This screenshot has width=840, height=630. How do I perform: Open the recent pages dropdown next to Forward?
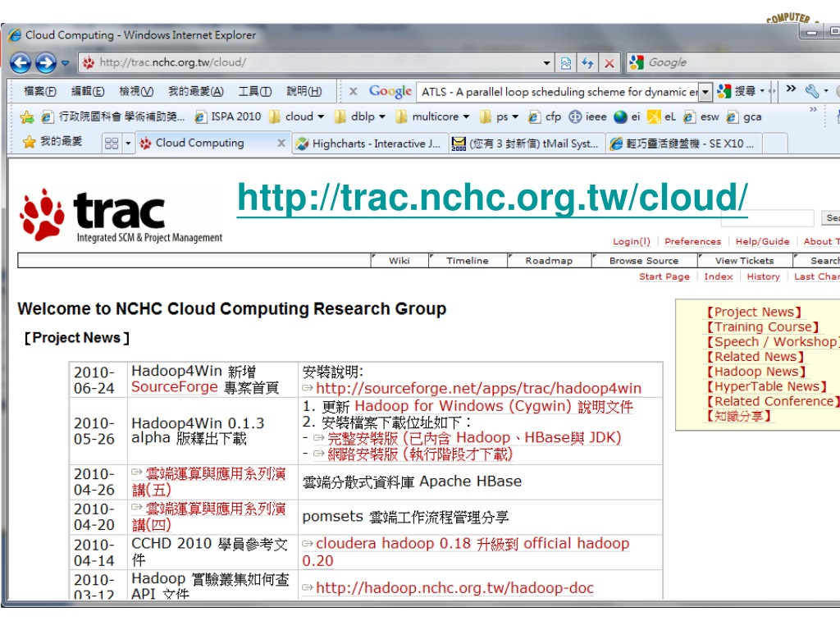[66, 62]
